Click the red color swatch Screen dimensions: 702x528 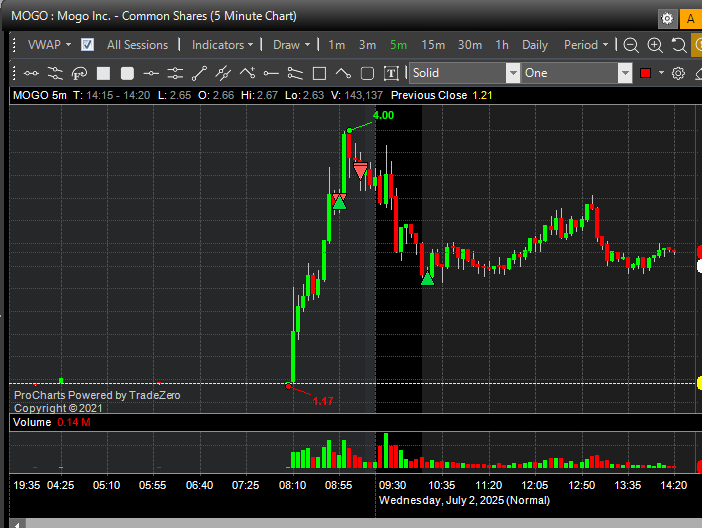[645, 73]
